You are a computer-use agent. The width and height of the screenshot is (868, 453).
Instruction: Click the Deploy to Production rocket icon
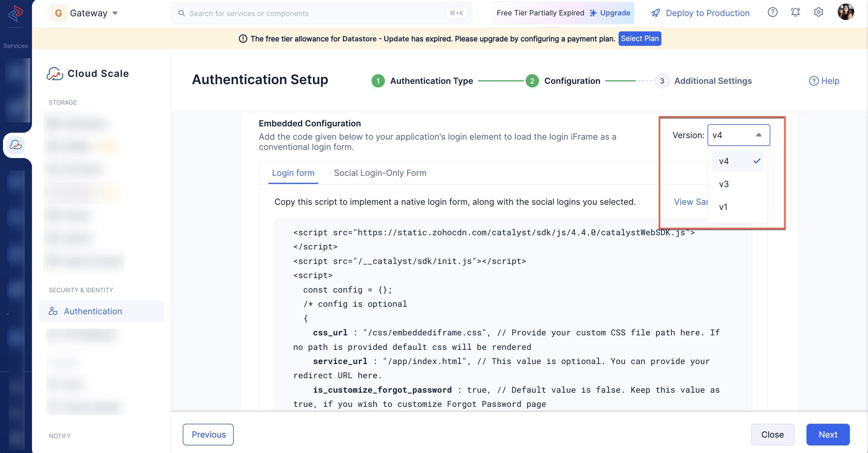[x=656, y=13]
